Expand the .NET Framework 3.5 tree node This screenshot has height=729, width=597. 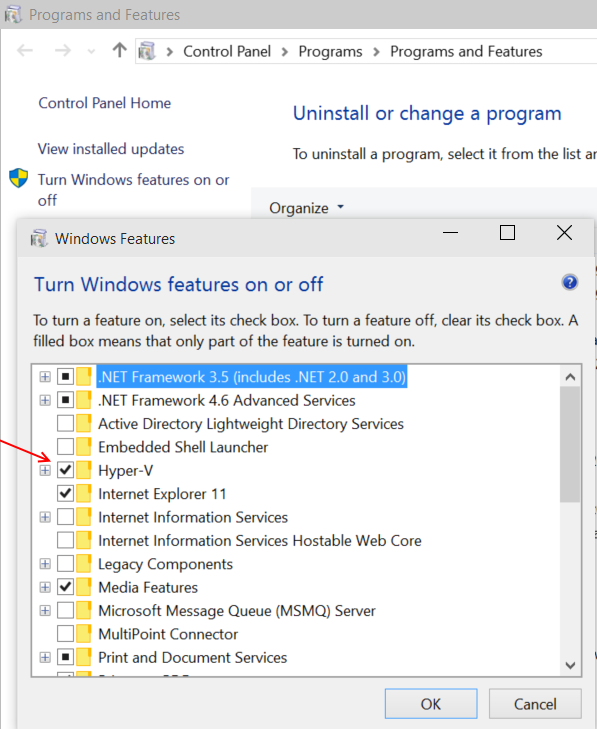pos(45,377)
